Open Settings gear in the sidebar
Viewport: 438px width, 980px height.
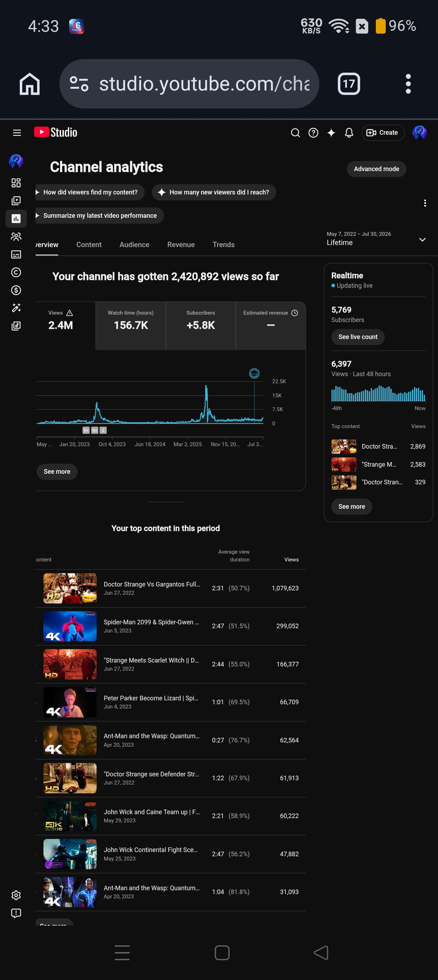pyautogui.click(x=16, y=895)
